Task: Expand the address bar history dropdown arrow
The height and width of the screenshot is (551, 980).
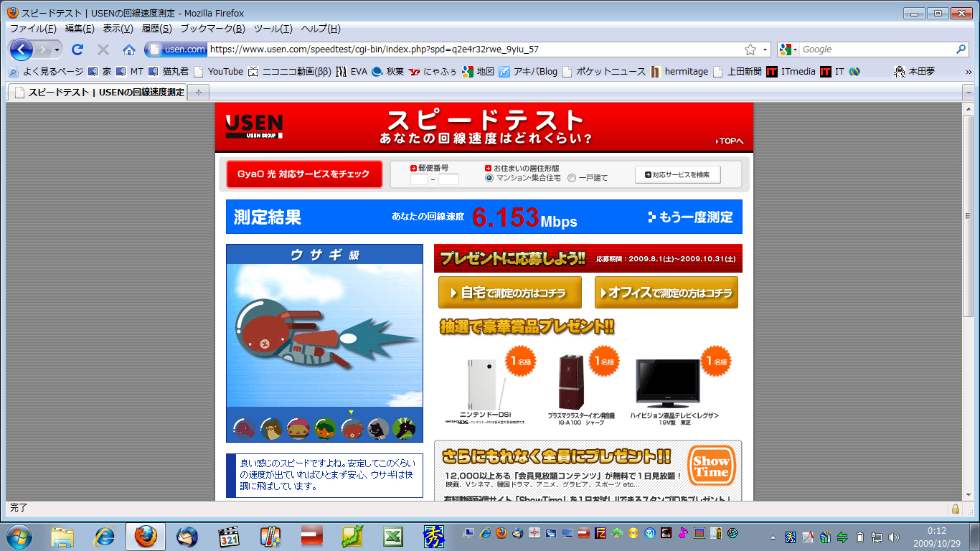Action: pos(765,50)
